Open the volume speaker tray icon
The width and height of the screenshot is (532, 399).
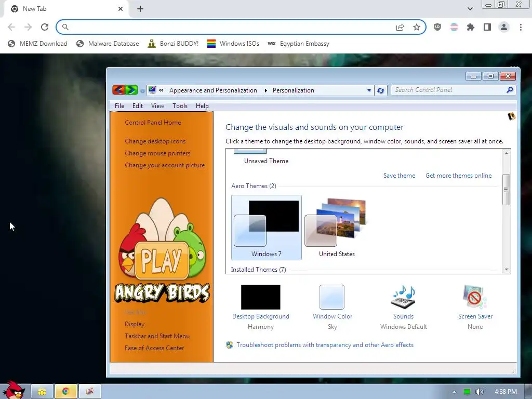click(480, 392)
